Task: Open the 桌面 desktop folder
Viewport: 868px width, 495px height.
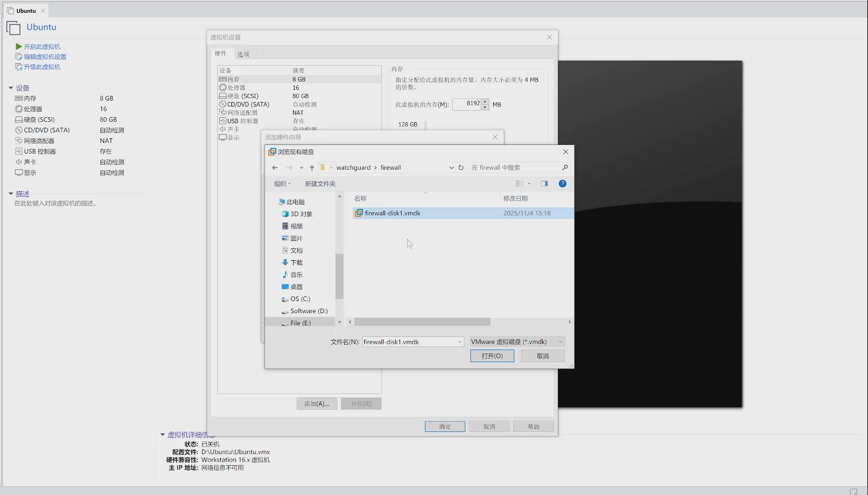Action: [296, 287]
